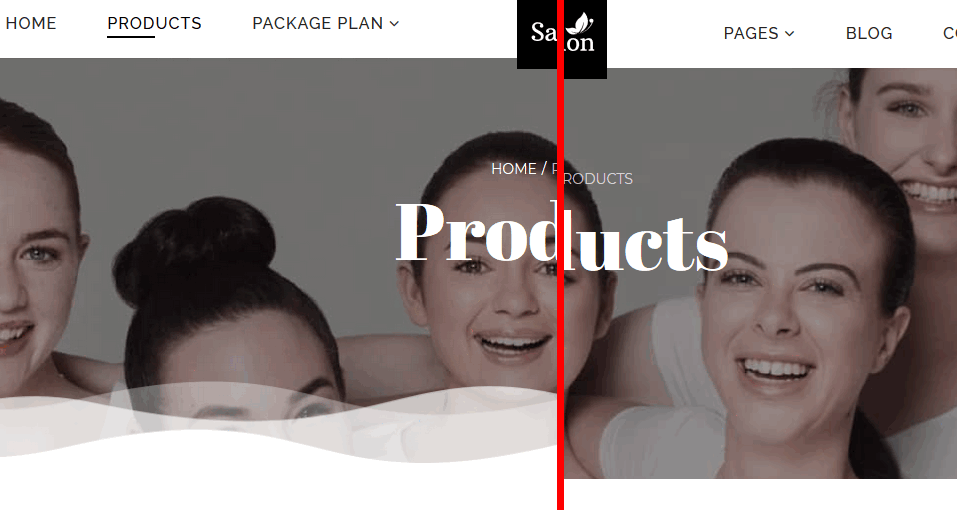
Task: Select the PRODUCTS navigation item
Action: [x=154, y=23]
